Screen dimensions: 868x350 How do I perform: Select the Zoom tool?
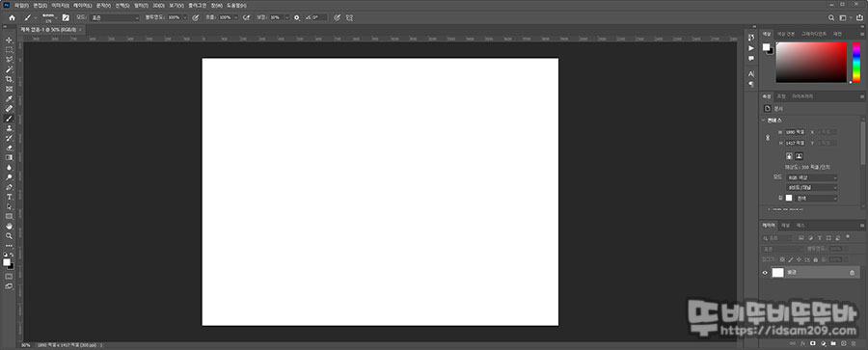[9, 236]
